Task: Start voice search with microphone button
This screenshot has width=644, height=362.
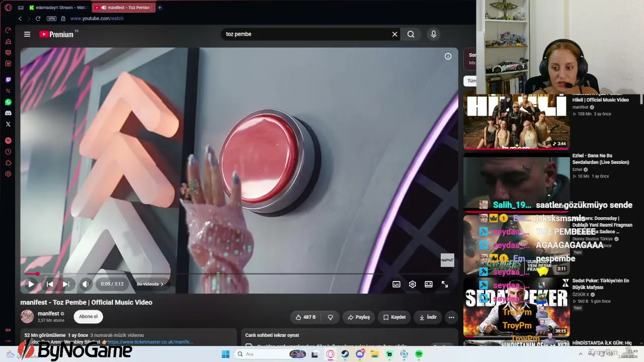Action: [x=434, y=34]
